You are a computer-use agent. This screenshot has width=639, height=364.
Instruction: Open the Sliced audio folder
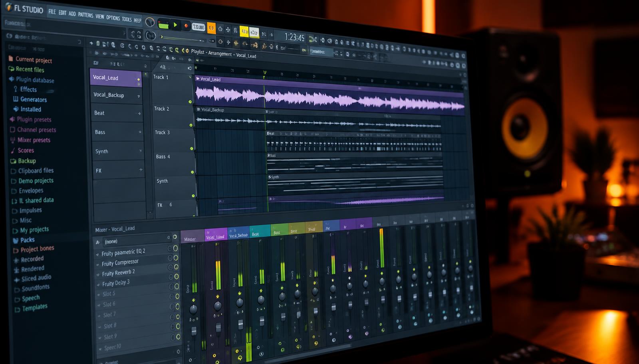pos(33,278)
